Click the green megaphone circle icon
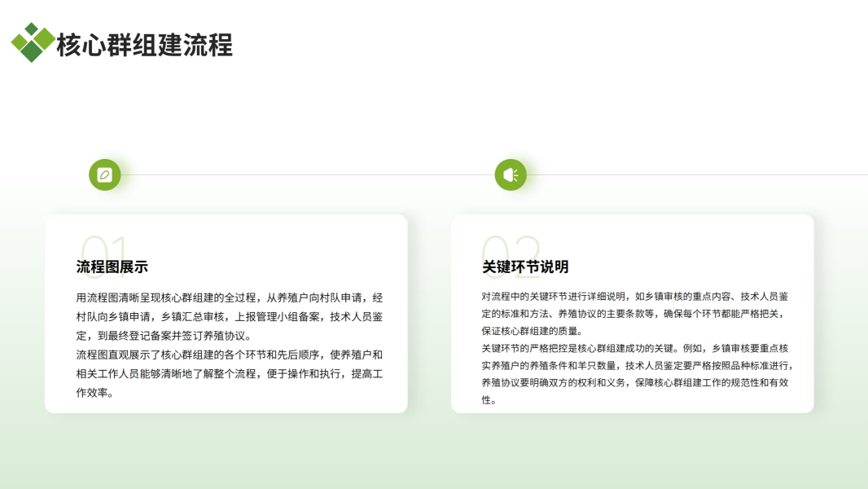Image resolution: width=868 pixels, height=489 pixels. tap(511, 175)
